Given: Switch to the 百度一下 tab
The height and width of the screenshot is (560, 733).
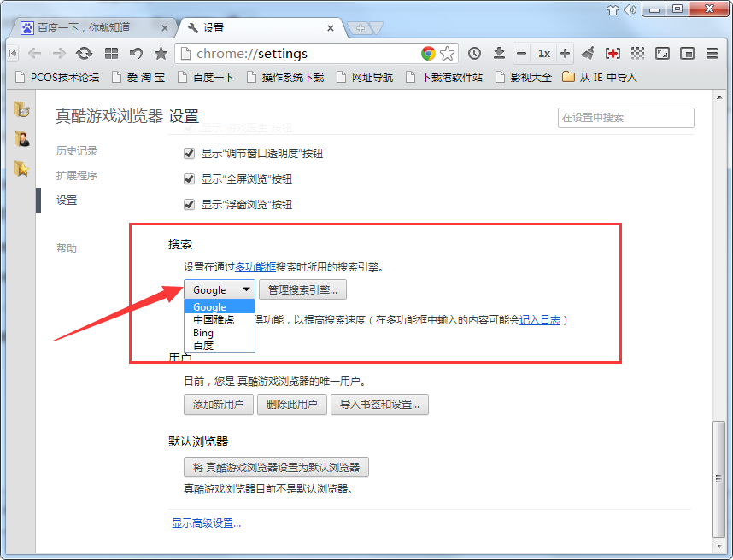Looking at the screenshot, I should [x=85, y=26].
